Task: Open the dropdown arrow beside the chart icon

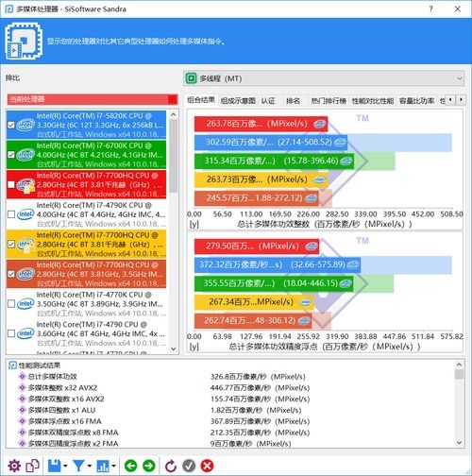Action: pyautogui.click(x=113, y=466)
